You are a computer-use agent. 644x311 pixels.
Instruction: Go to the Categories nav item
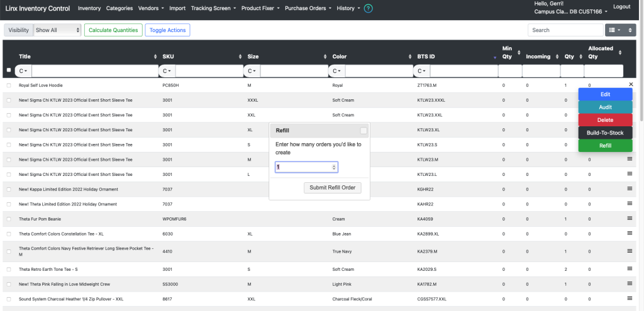coord(119,8)
